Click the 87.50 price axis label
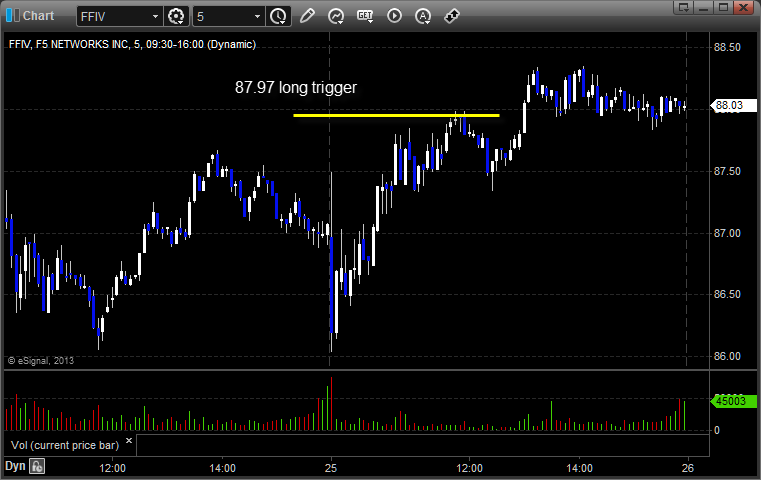 point(728,171)
